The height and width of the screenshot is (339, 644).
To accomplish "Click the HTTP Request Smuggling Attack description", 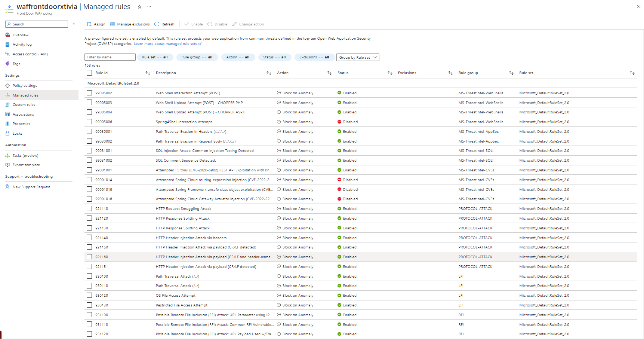I will coord(184,209).
